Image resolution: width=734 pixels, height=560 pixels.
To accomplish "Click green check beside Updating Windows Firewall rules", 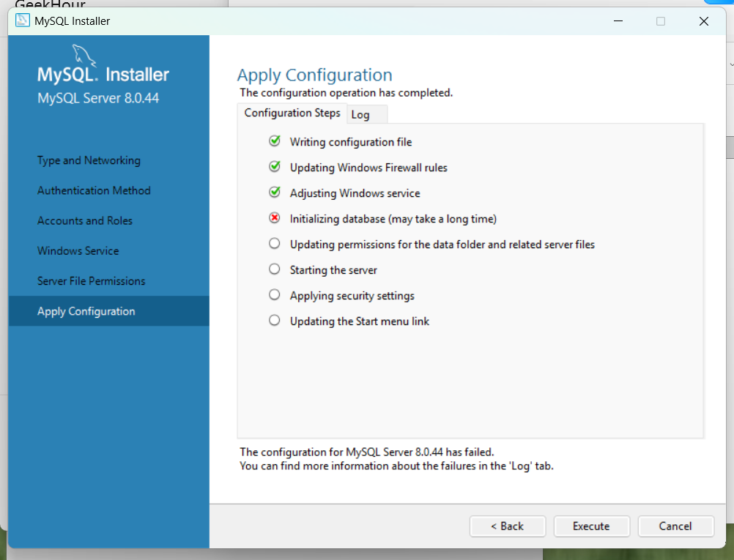I will coord(275,167).
